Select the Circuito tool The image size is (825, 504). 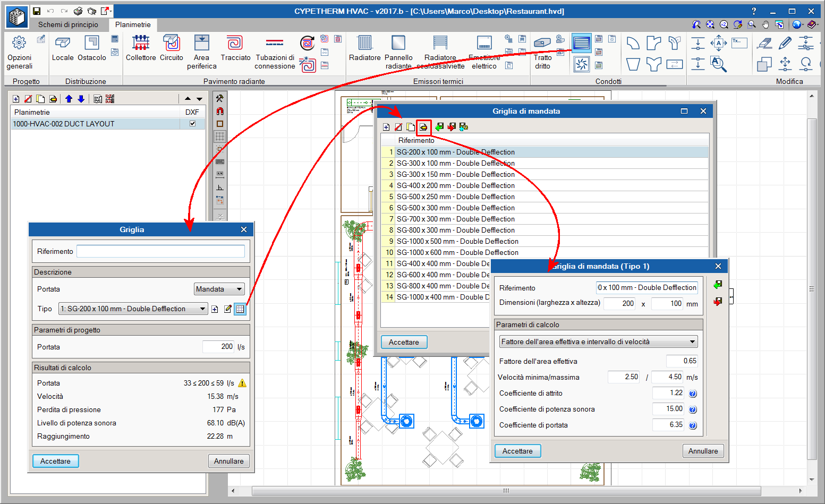click(172, 48)
